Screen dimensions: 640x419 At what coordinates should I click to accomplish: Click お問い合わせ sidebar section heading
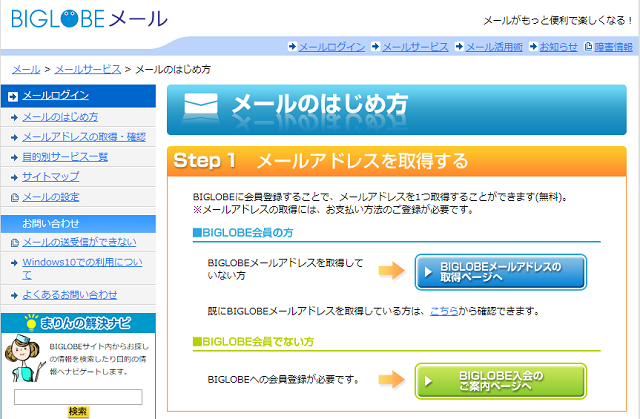click(x=78, y=224)
